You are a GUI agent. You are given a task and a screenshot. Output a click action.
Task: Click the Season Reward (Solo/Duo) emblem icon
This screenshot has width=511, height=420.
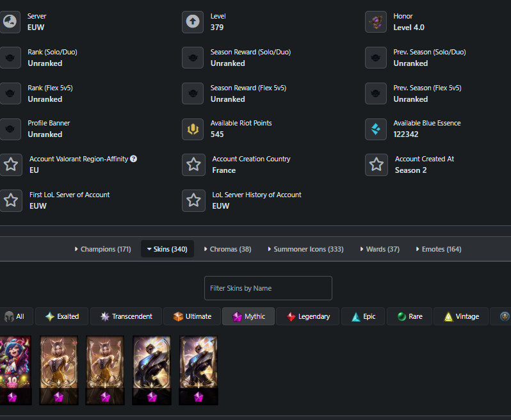pos(193,58)
